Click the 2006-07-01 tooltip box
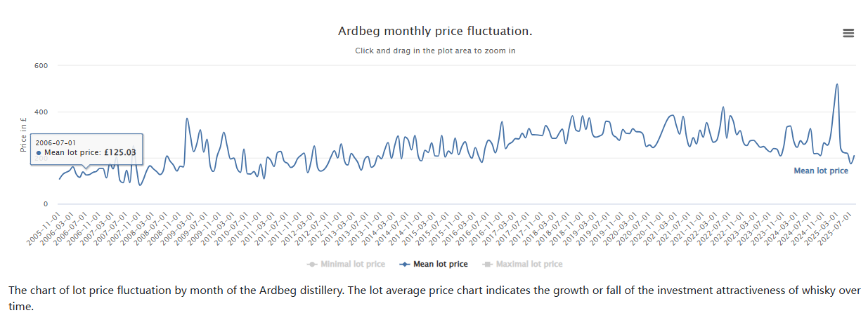 pyautogui.click(x=86, y=148)
